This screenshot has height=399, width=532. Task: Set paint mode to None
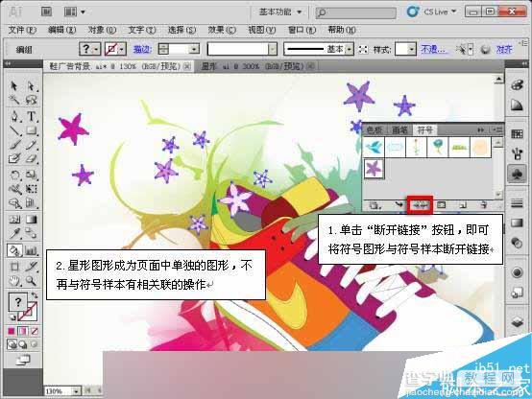[35, 331]
